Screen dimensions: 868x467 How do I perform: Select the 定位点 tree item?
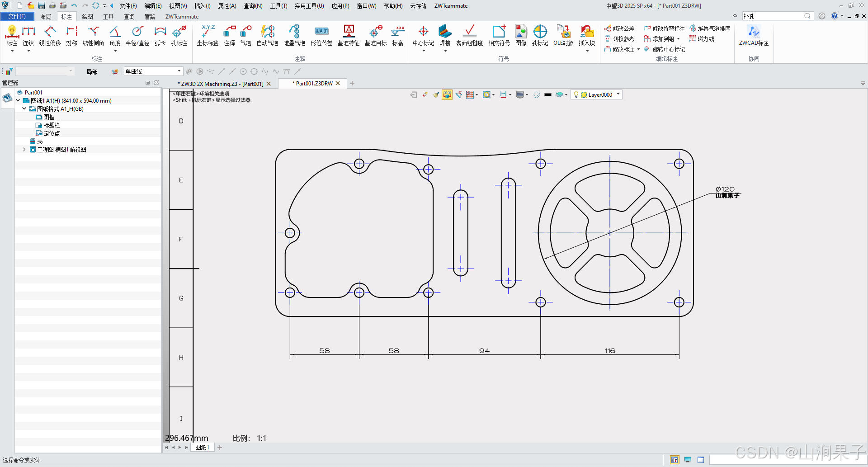(52, 133)
